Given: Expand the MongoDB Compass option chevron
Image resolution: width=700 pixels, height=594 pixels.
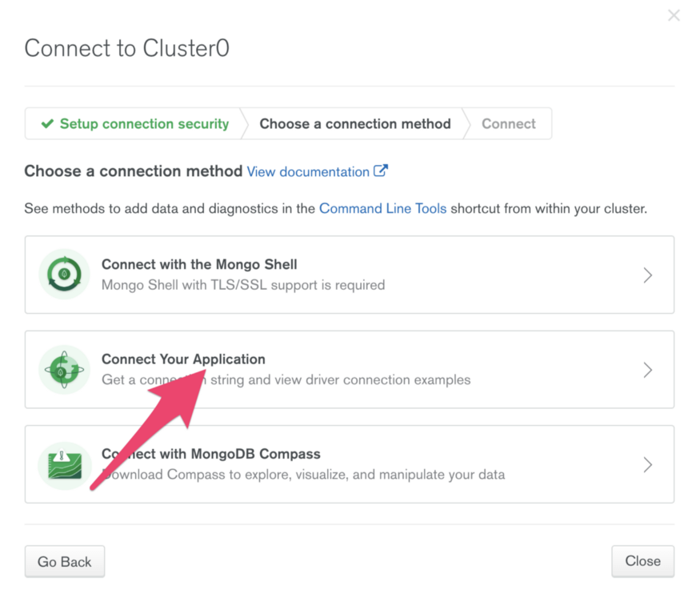Looking at the screenshot, I should point(648,465).
